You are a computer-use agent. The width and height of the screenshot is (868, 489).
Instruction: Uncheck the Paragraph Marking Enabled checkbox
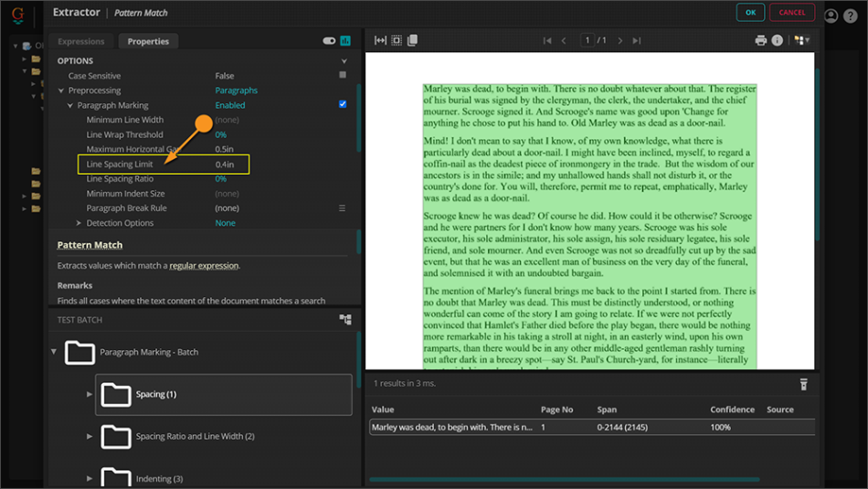[343, 104]
